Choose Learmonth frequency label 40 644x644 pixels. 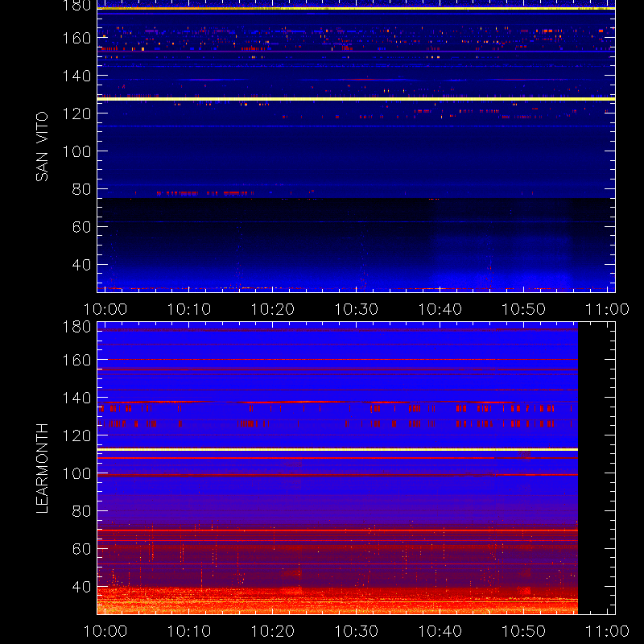(x=81, y=587)
